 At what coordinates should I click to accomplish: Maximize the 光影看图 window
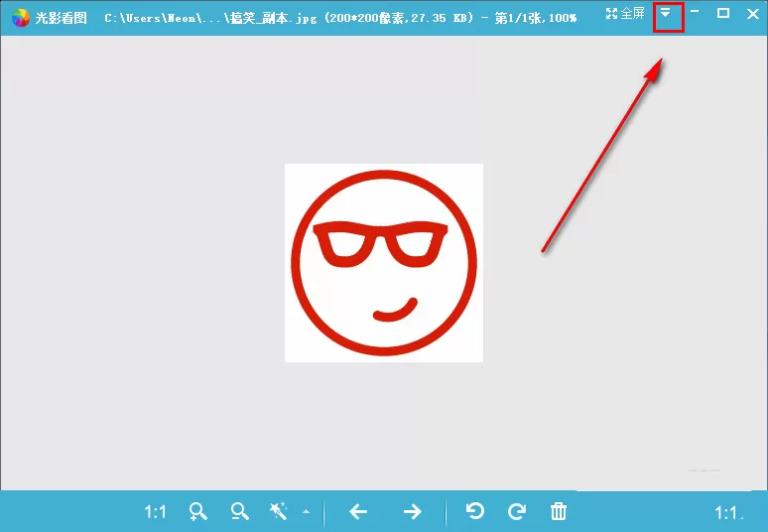723,13
